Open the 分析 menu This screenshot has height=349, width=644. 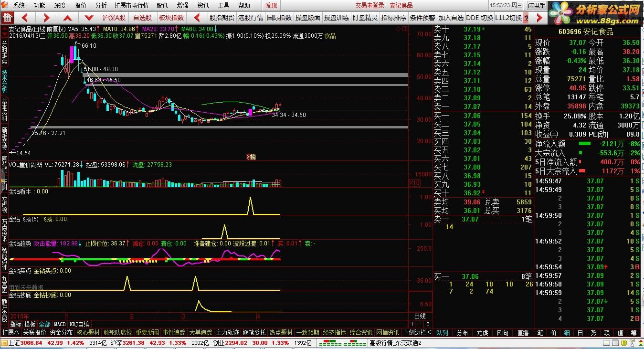(x=101, y=5)
